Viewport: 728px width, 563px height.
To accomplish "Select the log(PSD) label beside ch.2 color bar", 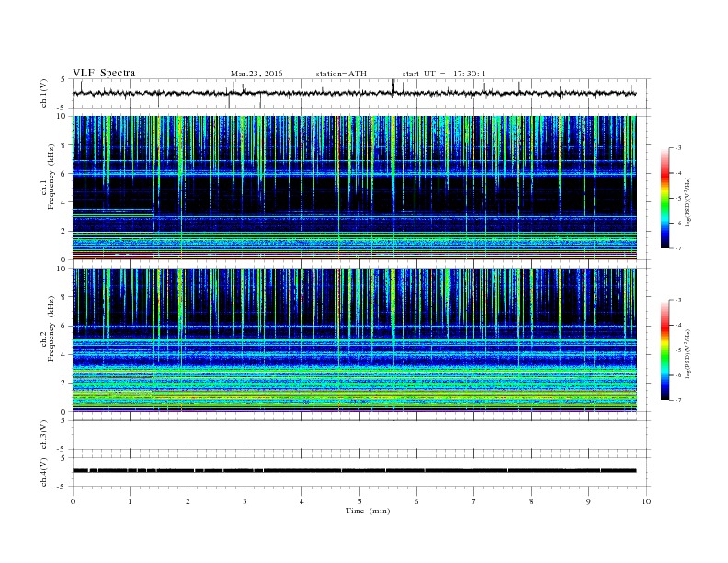I will click(x=688, y=353).
